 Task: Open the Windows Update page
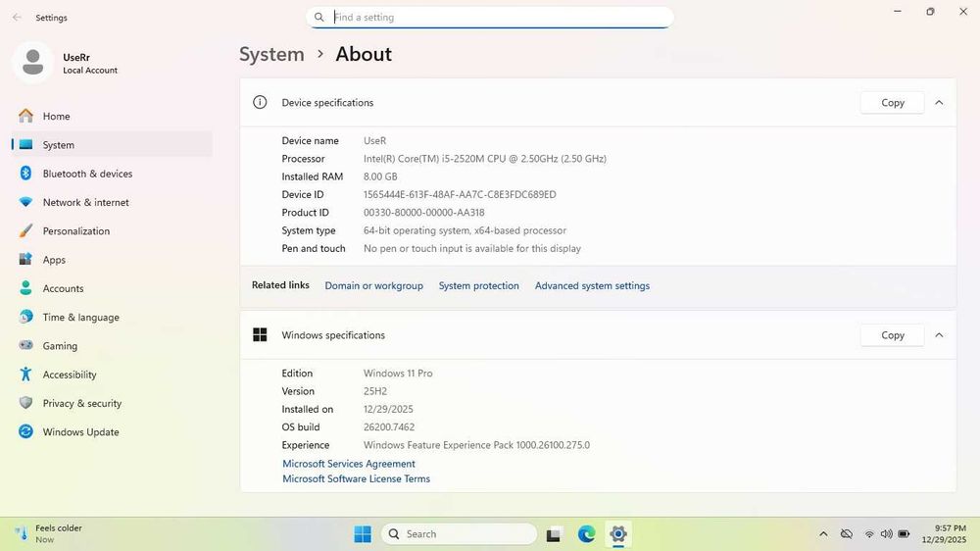pyautogui.click(x=113, y=431)
